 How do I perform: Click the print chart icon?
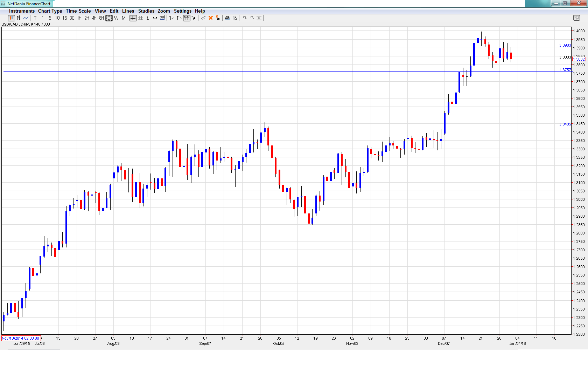pyautogui.click(x=228, y=18)
